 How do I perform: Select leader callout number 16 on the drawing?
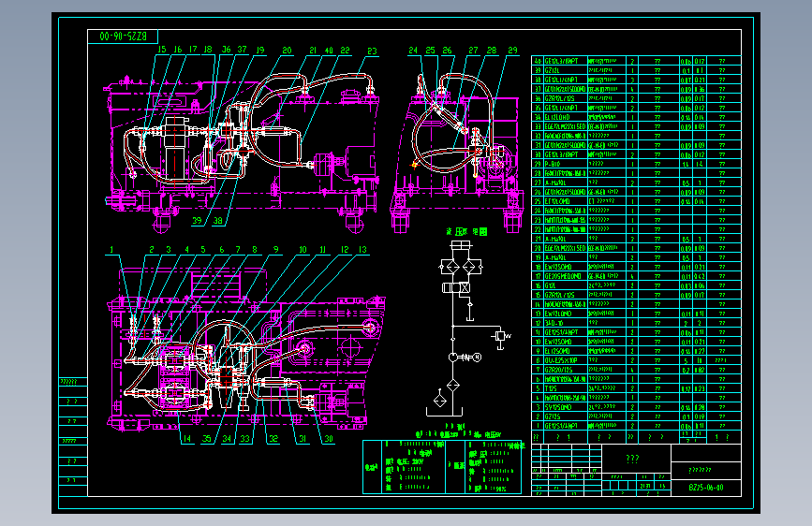click(x=178, y=50)
